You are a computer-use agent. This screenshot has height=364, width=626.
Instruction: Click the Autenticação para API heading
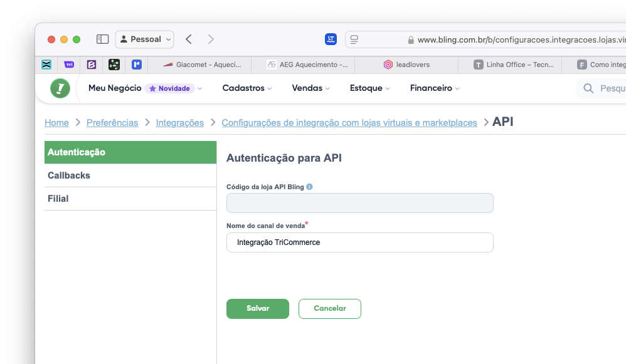[x=284, y=158]
